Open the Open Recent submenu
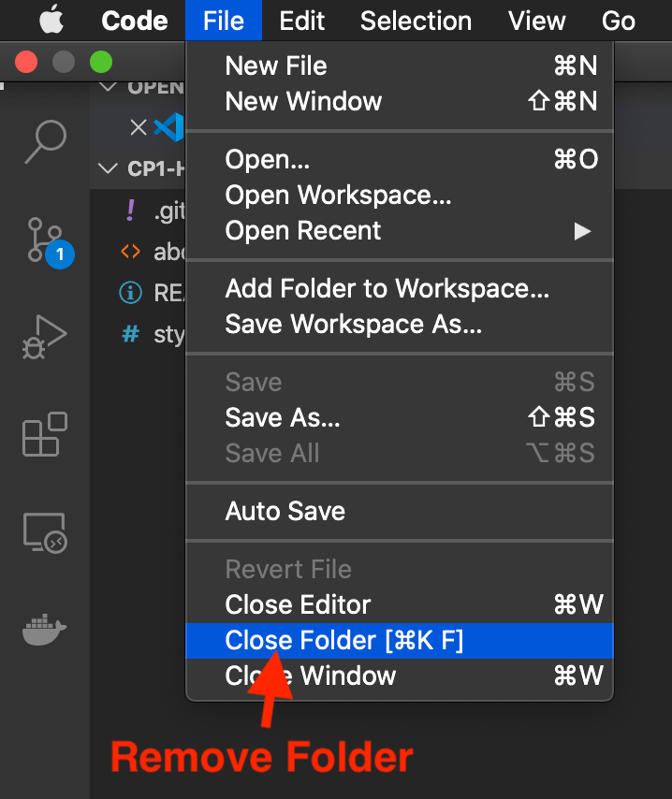 pyautogui.click(x=301, y=230)
